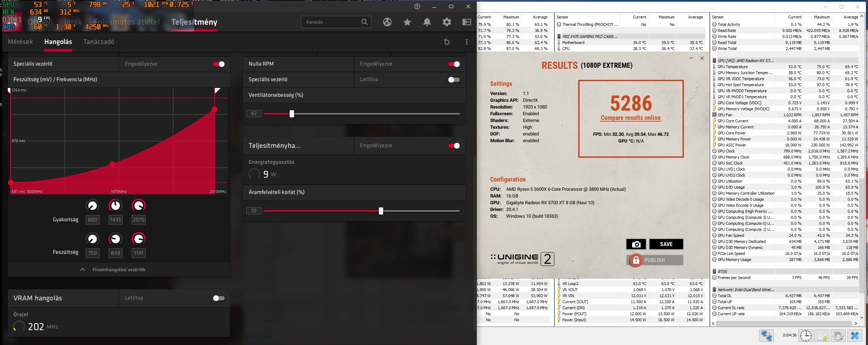
Task: Click the thermometer icon beside GPU Temperature
Action: click(714, 67)
